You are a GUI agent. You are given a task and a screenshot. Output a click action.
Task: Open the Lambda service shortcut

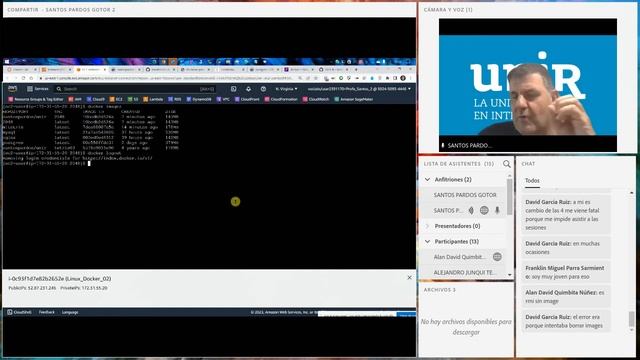point(153,99)
